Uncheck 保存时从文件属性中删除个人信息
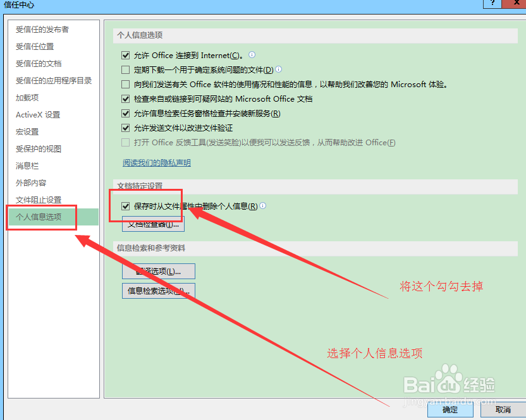The width and height of the screenshot is (526, 420). tap(125, 205)
